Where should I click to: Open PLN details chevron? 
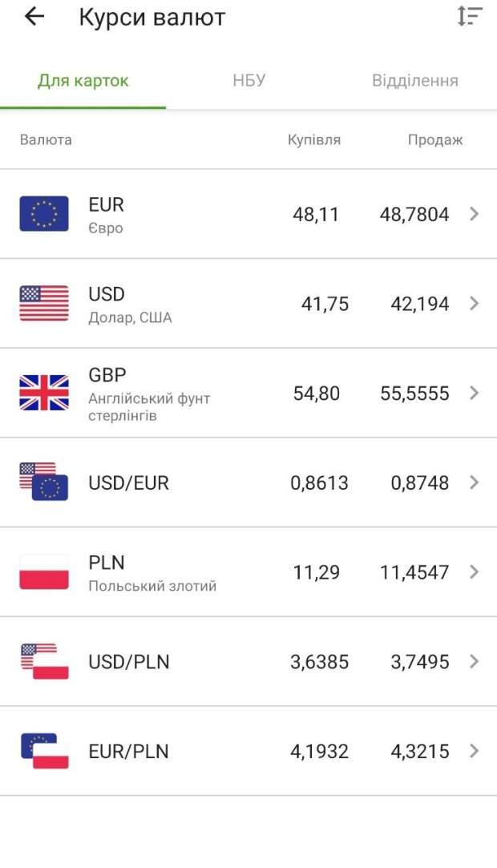[475, 572]
